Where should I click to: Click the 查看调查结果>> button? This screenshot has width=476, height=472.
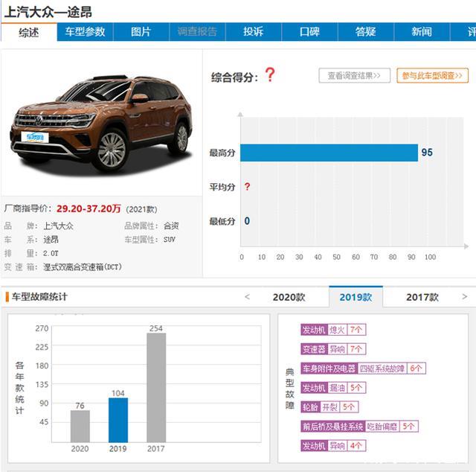coord(354,75)
